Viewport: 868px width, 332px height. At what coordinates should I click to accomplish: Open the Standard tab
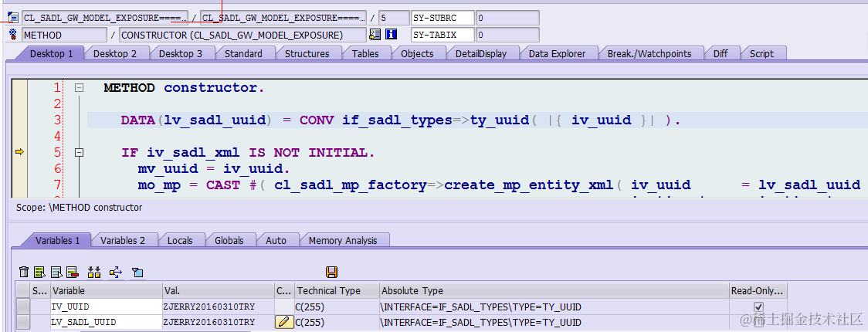(243, 54)
